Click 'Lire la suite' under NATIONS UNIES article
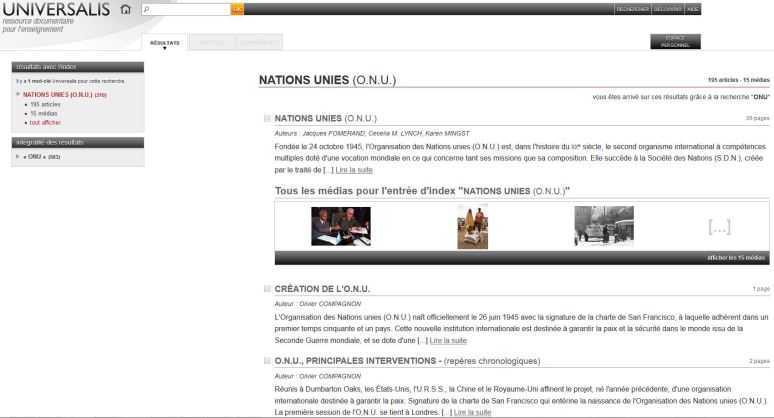 pos(354,170)
